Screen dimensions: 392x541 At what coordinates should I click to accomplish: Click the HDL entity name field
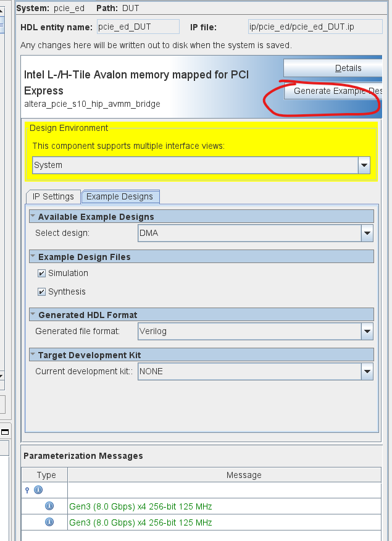[x=138, y=27]
